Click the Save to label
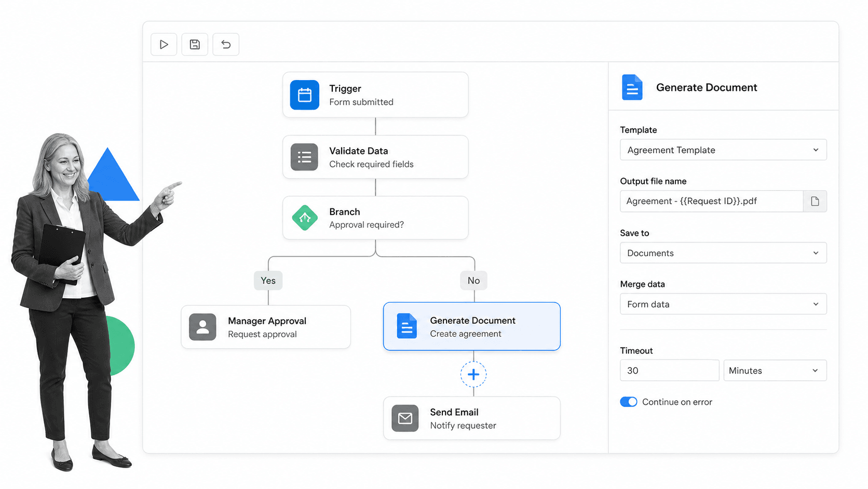Screen dimensions: 868x489 tap(634, 233)
